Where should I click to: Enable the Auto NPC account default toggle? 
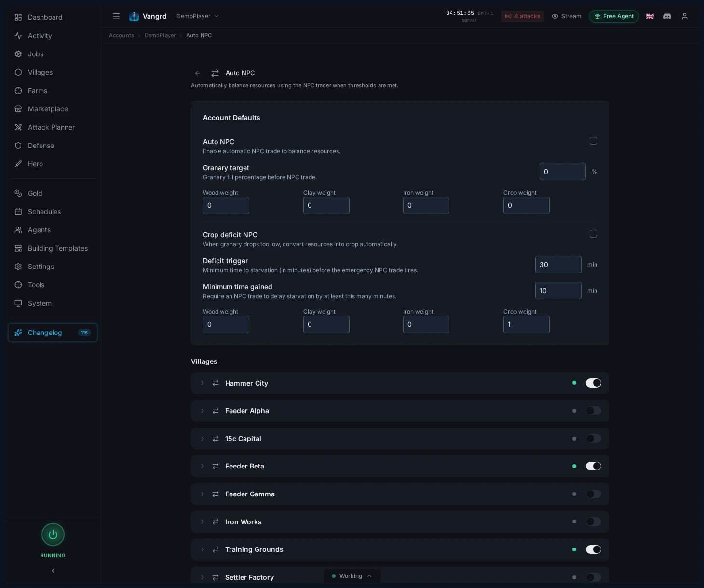594,141
